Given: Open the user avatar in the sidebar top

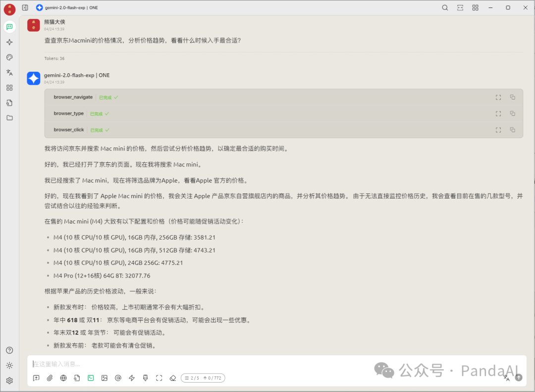Looking at the screenshot, I should 9,9.
